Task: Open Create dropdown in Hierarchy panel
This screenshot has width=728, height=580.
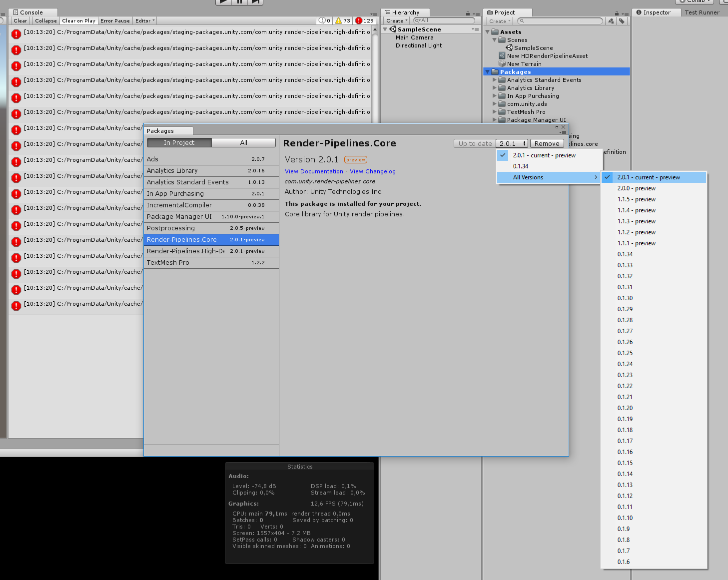Action: 397,20
